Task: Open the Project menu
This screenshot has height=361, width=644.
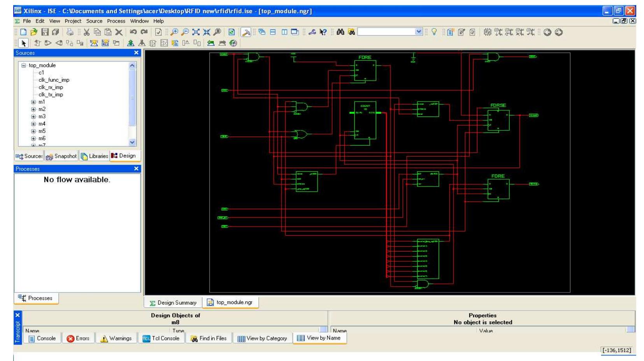Action: tap(73, 21)
